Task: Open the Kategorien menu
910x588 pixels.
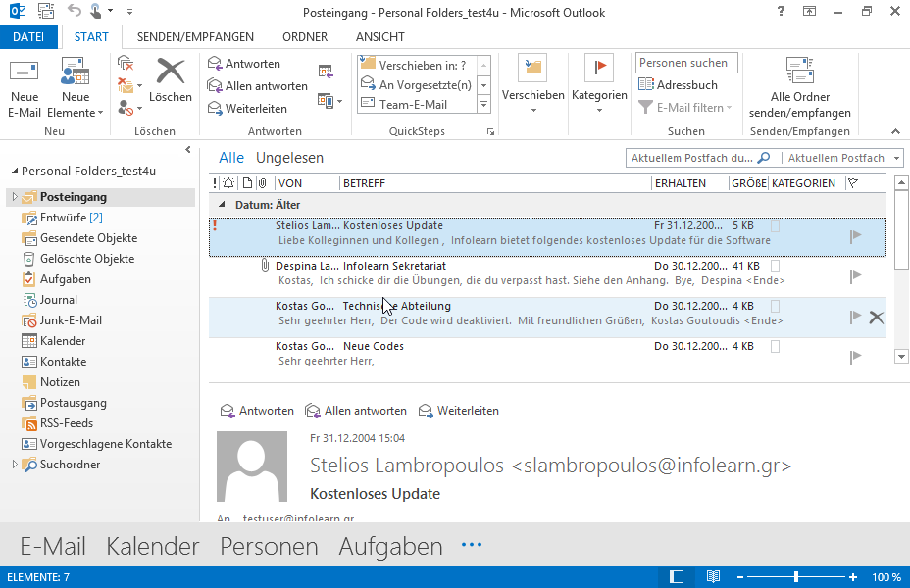Action: (x=599, y=84)
